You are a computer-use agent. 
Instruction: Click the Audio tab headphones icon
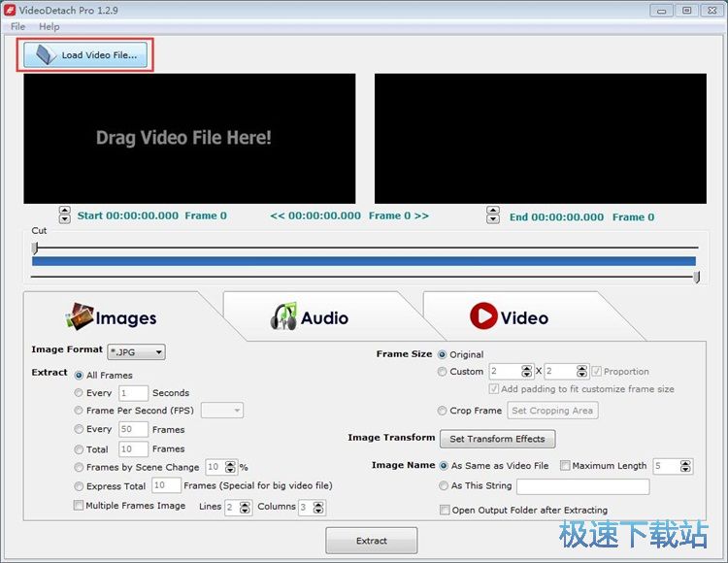[283, 316]
